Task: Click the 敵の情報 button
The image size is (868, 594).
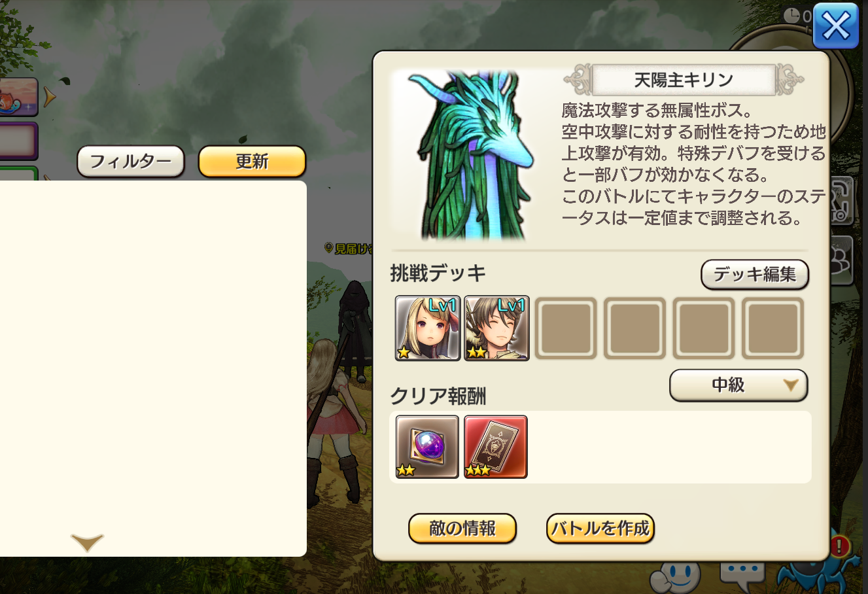Action: (462, 529)
